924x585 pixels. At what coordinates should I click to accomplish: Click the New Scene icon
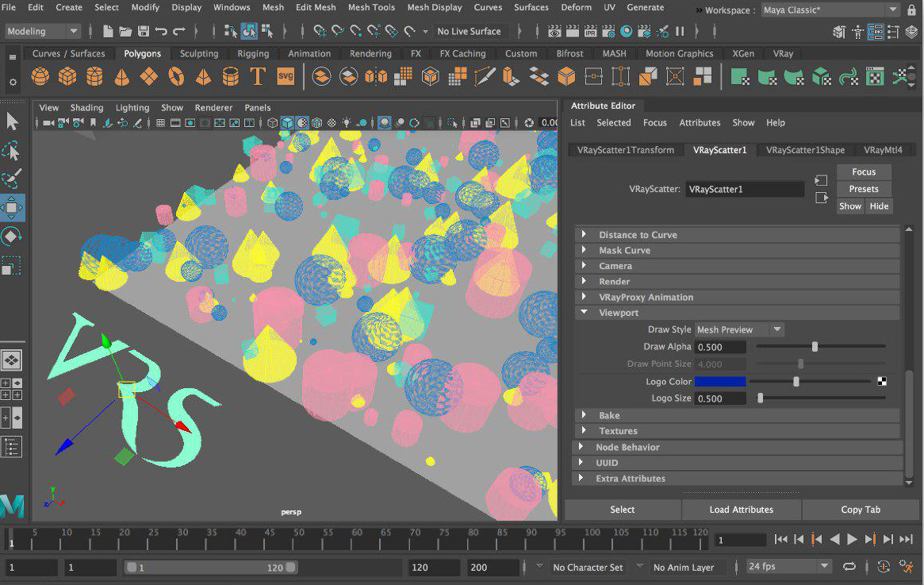coord(108,31)
